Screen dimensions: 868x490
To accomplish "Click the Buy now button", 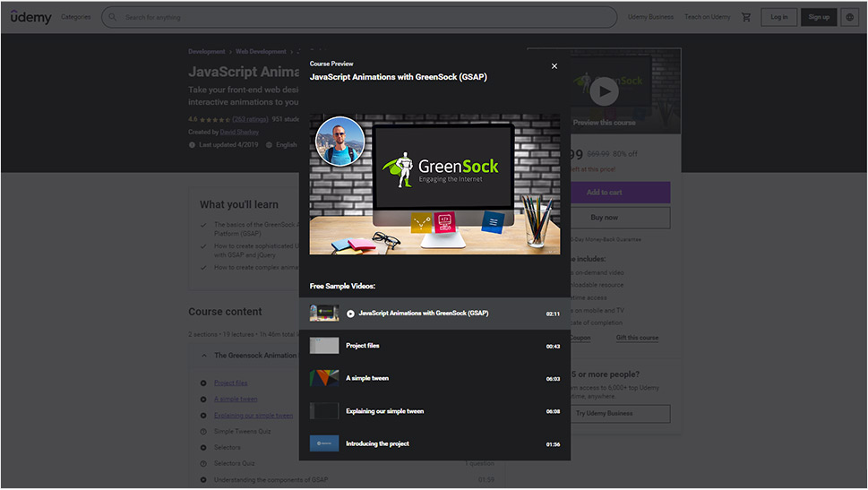I will click(x=620, y=218).
